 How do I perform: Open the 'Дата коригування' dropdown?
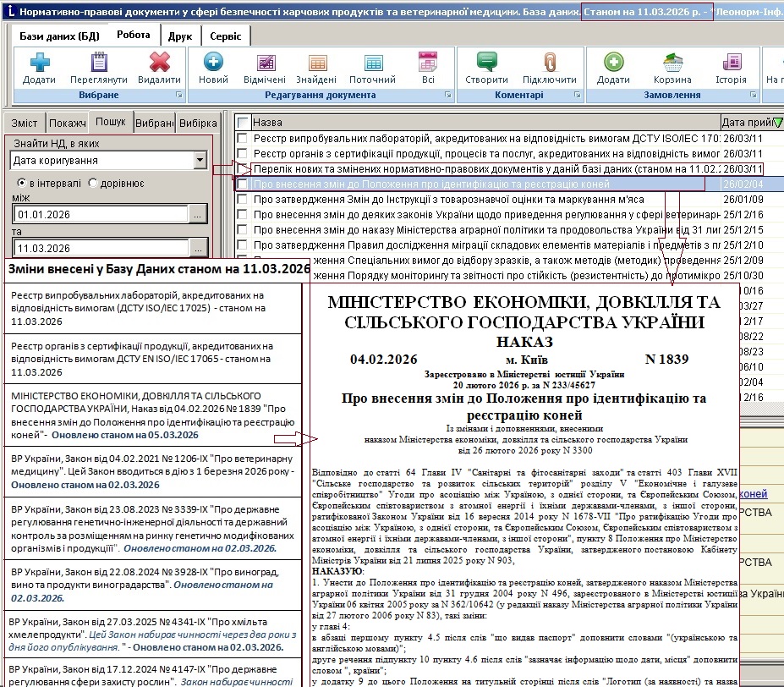click(200, 160)
